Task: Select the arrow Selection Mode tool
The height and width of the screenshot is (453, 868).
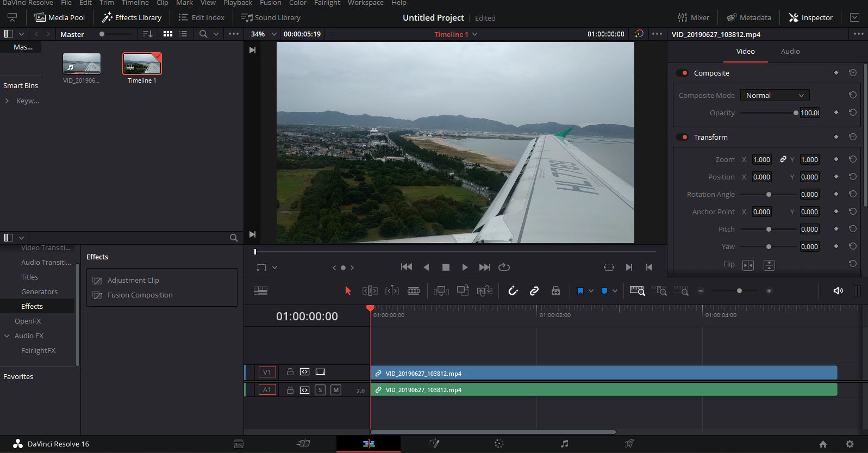Action: 348,291
